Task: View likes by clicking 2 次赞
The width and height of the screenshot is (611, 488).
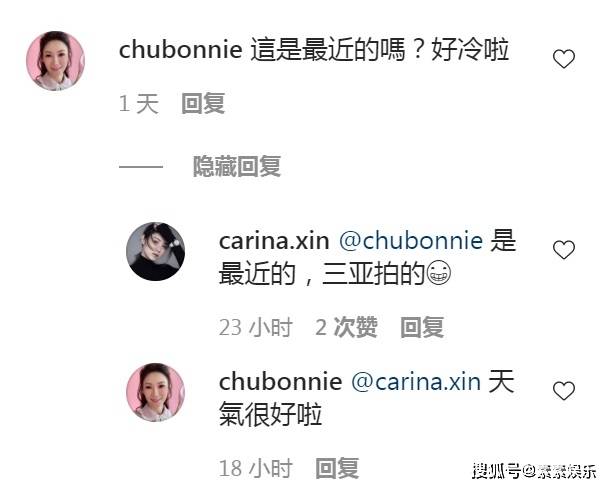Action: pos(346,327)
